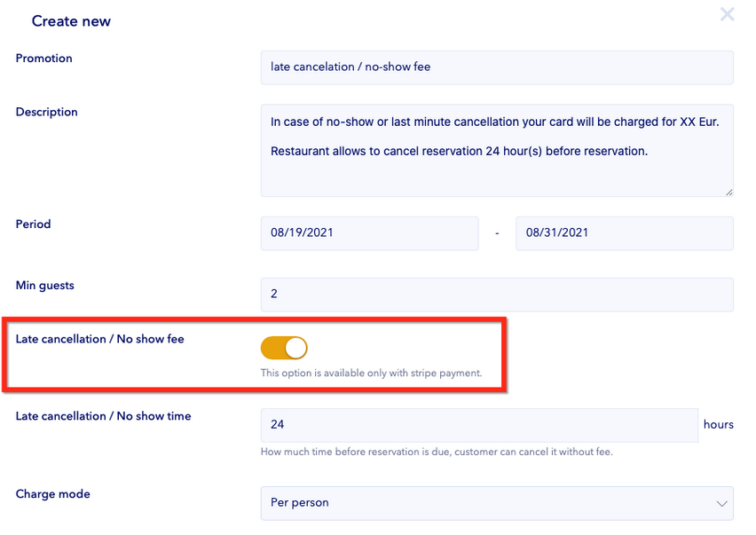The height and width of the screenshot is (535, 756).
Task: Click the Late cancellation / No show time label
Action: pyautogui.click(x=104, y=416)
